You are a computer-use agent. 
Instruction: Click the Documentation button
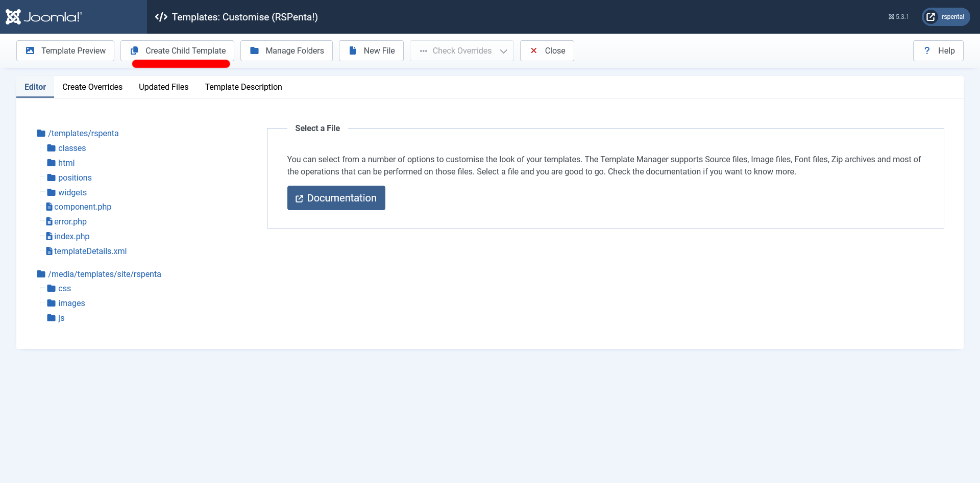(x=336, y=198)
